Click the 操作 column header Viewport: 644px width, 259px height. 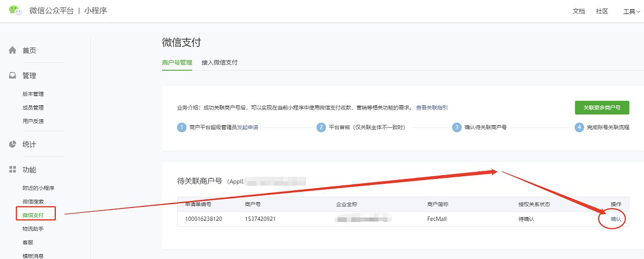(x=616, y=204)
